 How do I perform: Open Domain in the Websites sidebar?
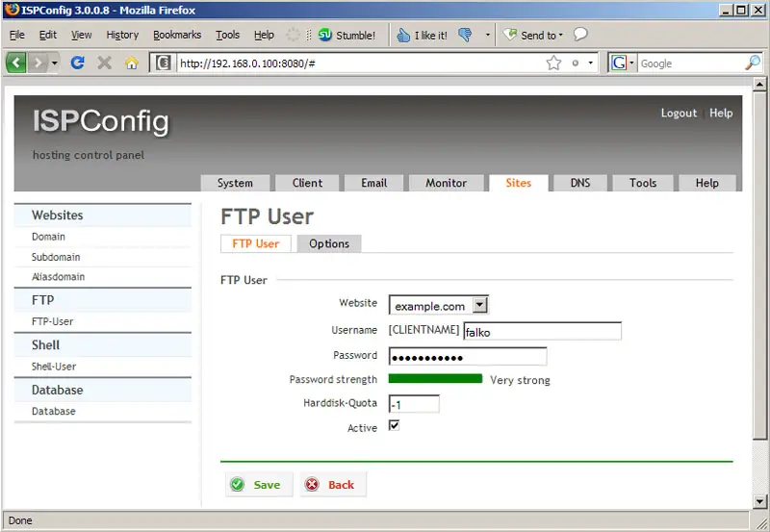click(48, 237)
